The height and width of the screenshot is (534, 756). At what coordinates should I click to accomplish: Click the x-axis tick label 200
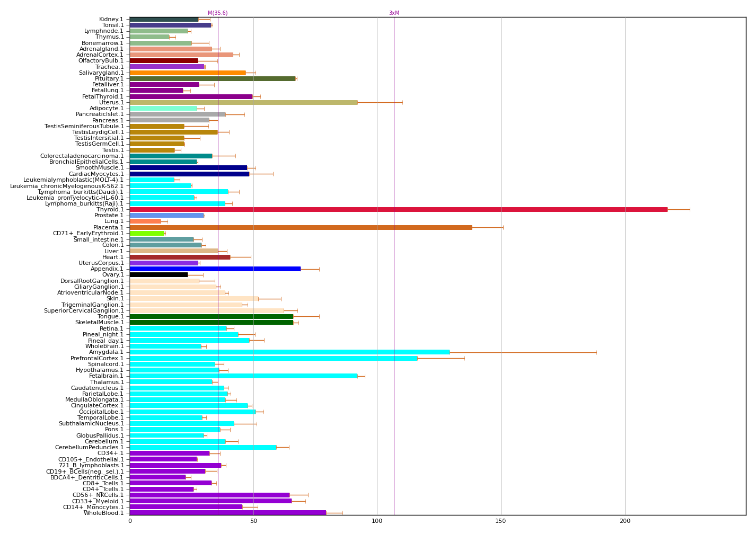click(x=625, y=521)
